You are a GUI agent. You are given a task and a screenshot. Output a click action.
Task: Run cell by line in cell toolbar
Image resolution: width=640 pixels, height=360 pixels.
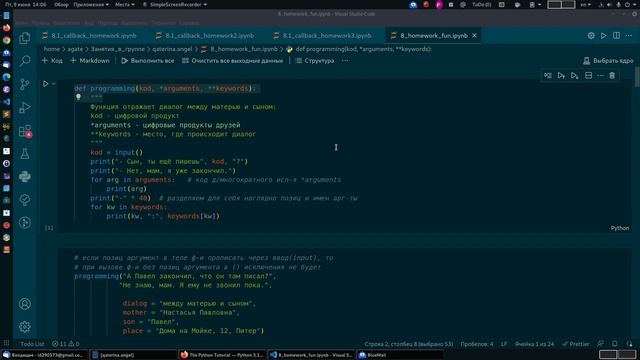point(548,76)
